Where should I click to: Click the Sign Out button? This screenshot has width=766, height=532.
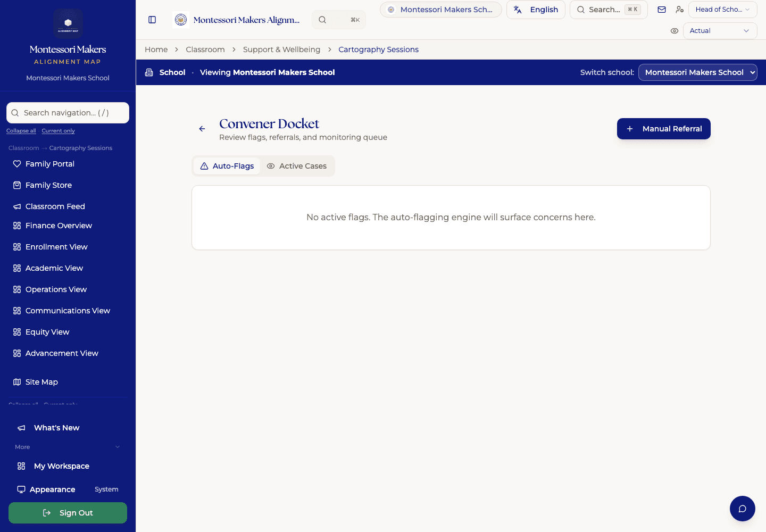pyautogui.click(x=68, y=513)
